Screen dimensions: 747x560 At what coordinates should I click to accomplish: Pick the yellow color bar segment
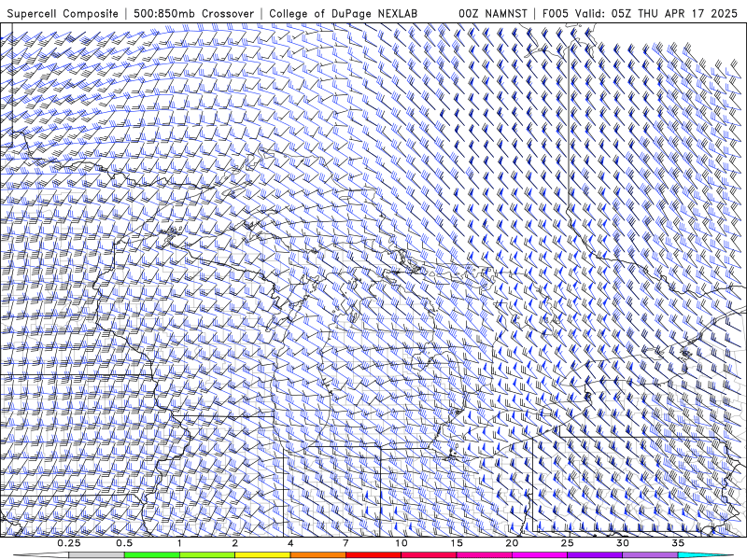pyautogui.click(x=262, y=555)
